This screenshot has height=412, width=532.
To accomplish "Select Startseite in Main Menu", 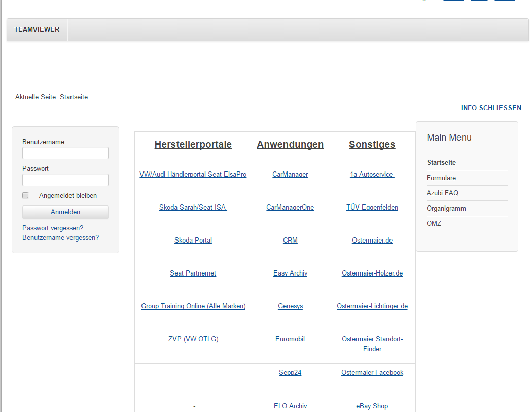I will point(441,162).
